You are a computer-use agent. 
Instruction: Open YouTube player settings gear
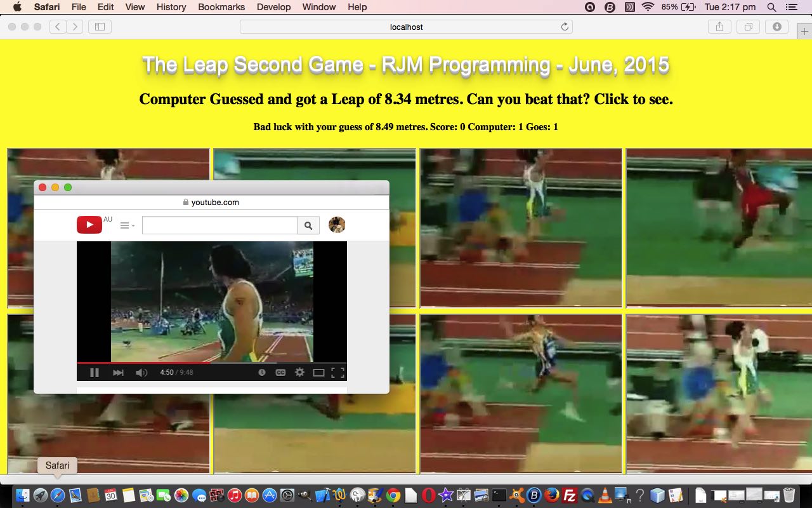click(299, 372)
